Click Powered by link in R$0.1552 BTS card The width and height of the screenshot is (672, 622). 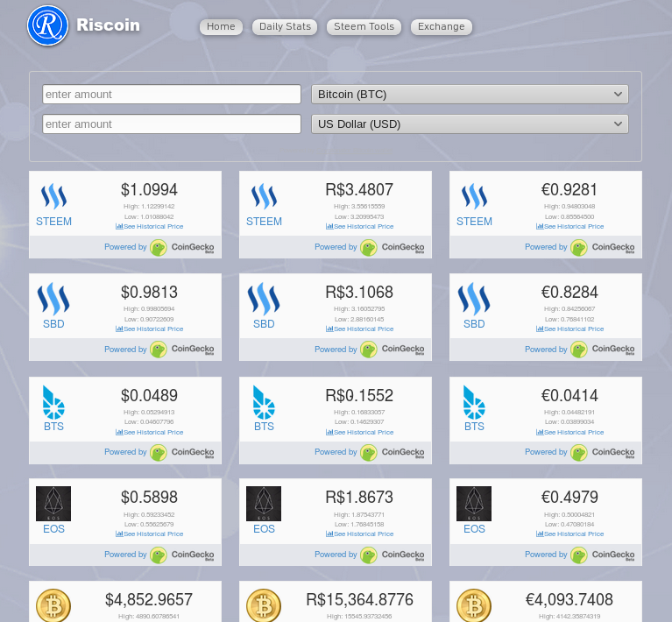(x=336, y=452)
